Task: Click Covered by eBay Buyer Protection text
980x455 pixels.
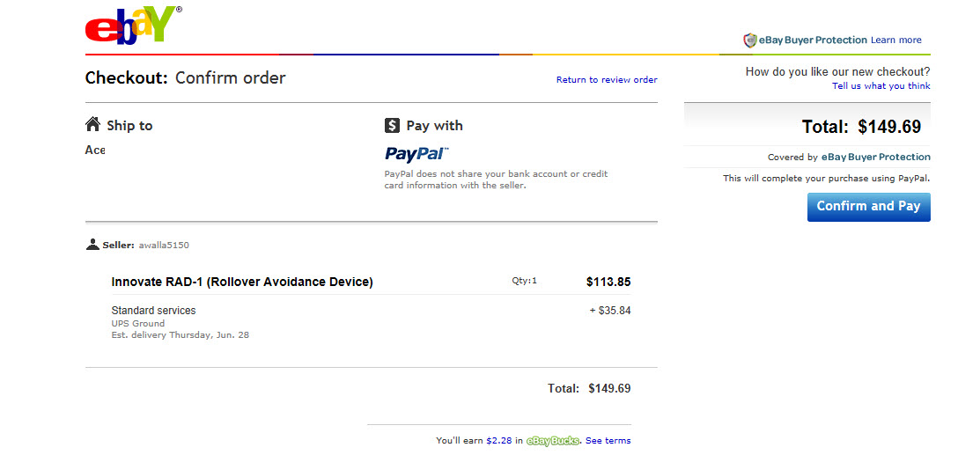Action: [849, 158]
